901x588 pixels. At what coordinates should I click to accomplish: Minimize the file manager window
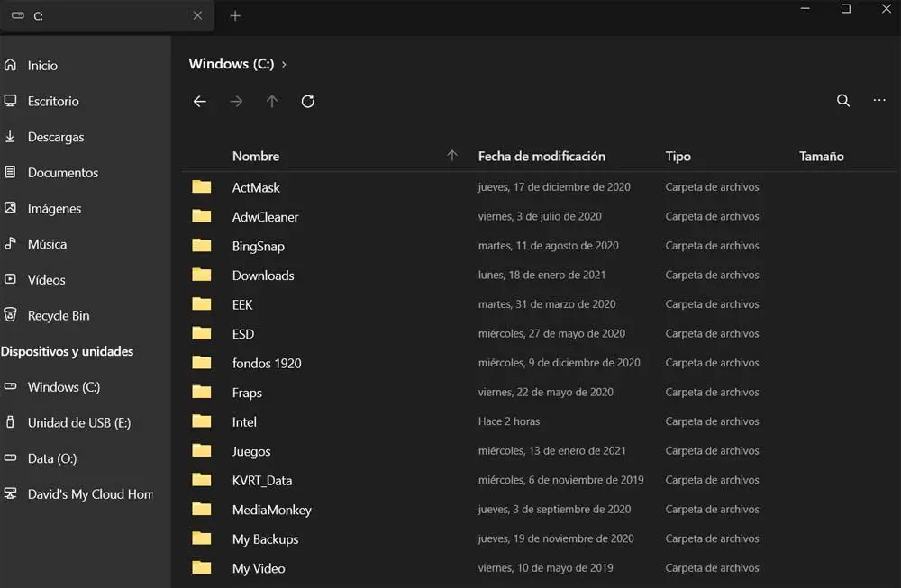(x=805, y=9)
